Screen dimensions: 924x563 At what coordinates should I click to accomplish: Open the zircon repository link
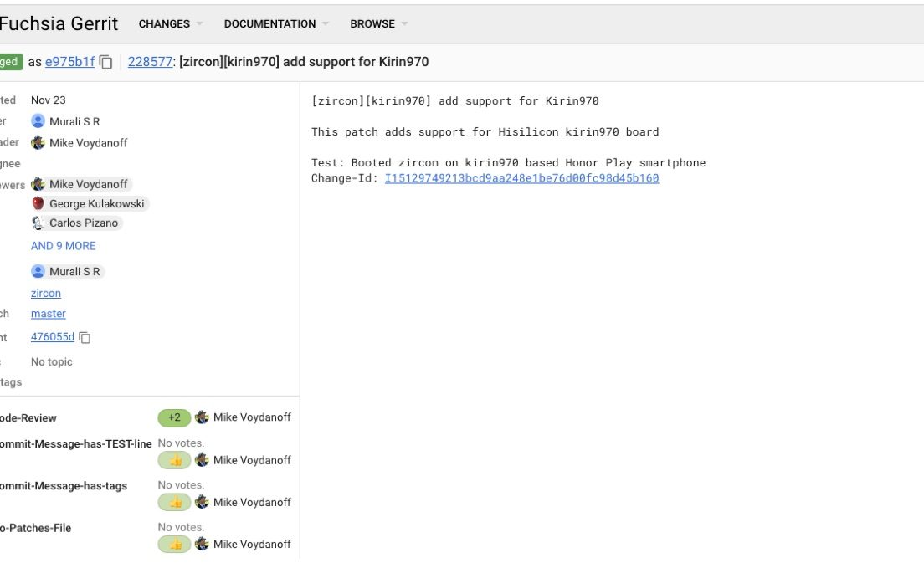46,294
